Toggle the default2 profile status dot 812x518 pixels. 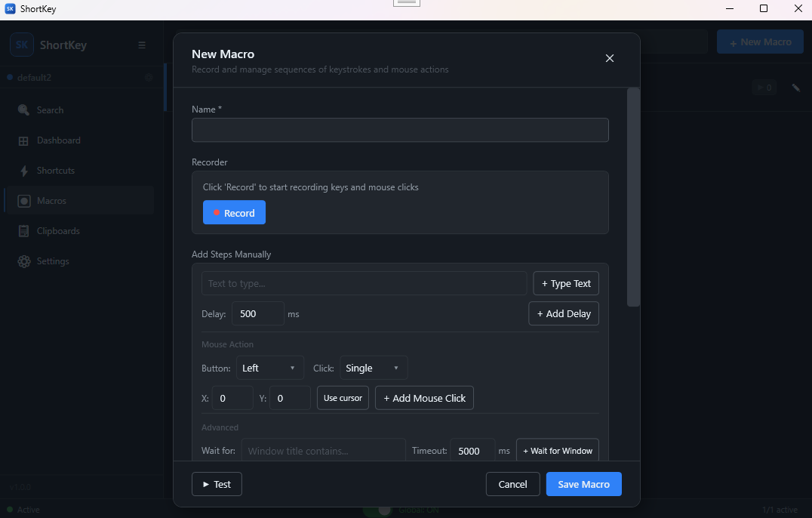pos(8,77)
